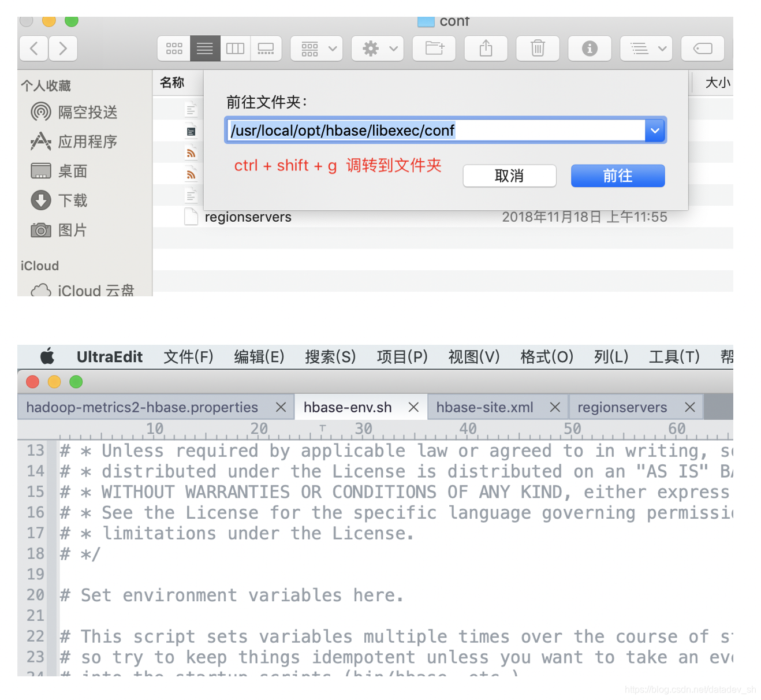Close the hadoop-metrics2-hbase.properties tab

281,407
